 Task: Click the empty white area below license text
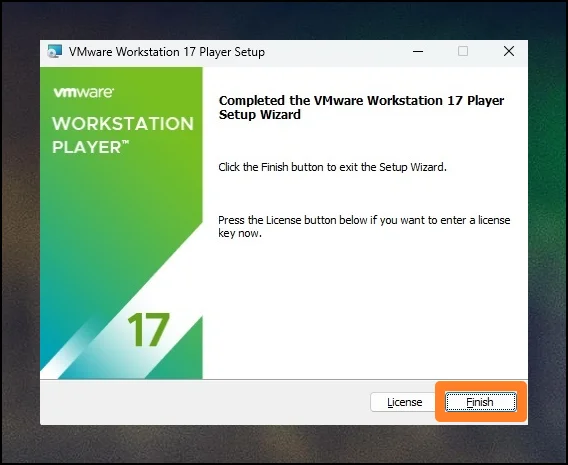[x=364, y=308]
